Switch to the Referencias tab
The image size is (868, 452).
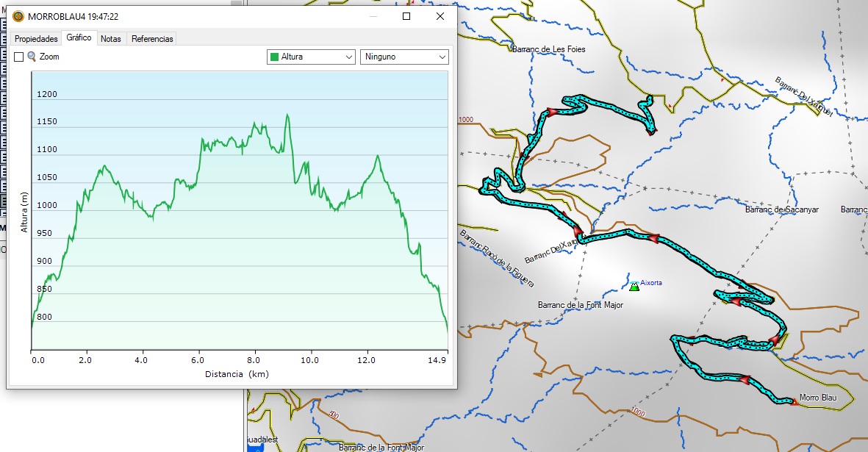(152, 39)
